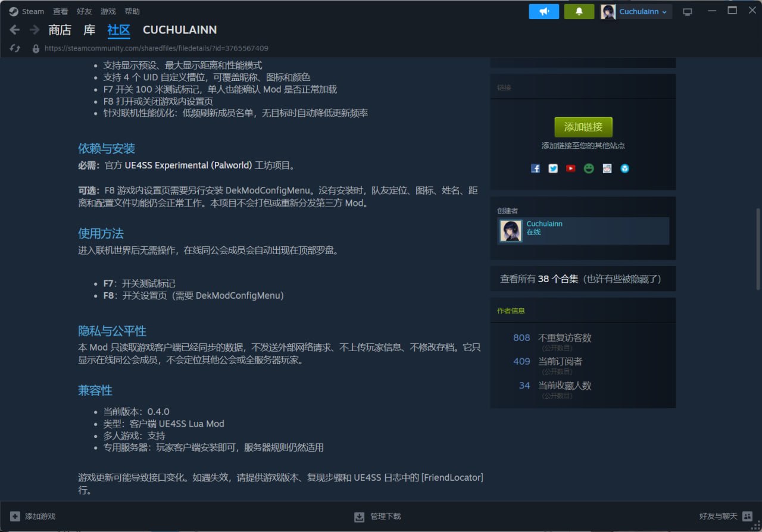Click the 808 不重复访客数 statistic

point(552,338)
